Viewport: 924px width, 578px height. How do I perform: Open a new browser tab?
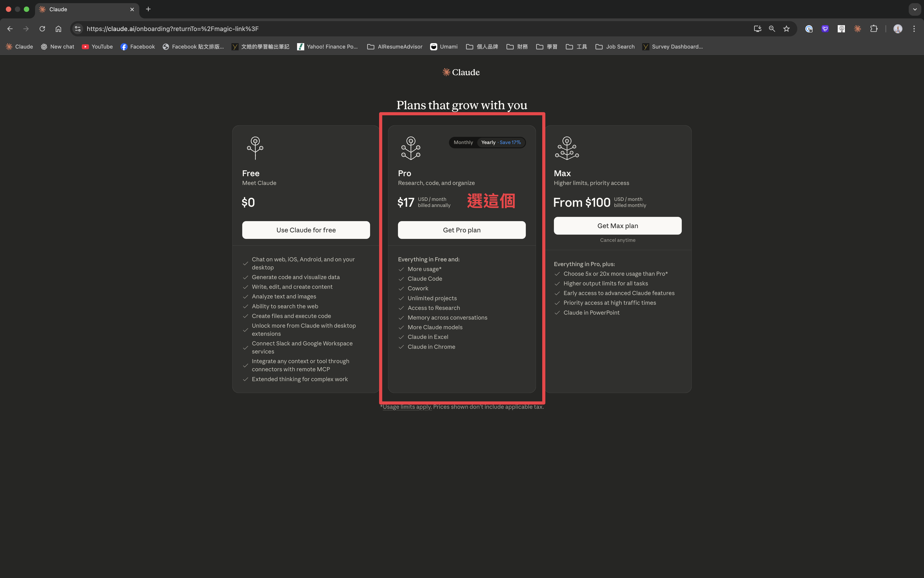tap(148, 9)
